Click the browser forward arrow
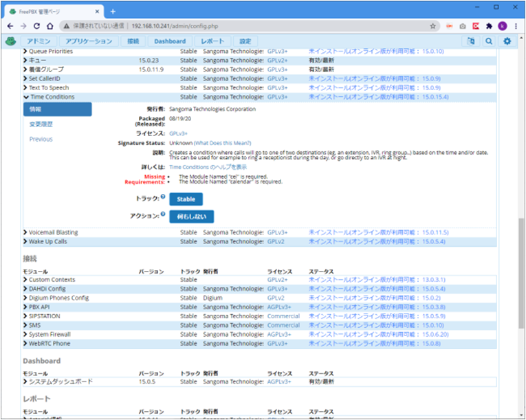Image resolution: width=526 pixels, height=420 pixels. coord(23,26)
